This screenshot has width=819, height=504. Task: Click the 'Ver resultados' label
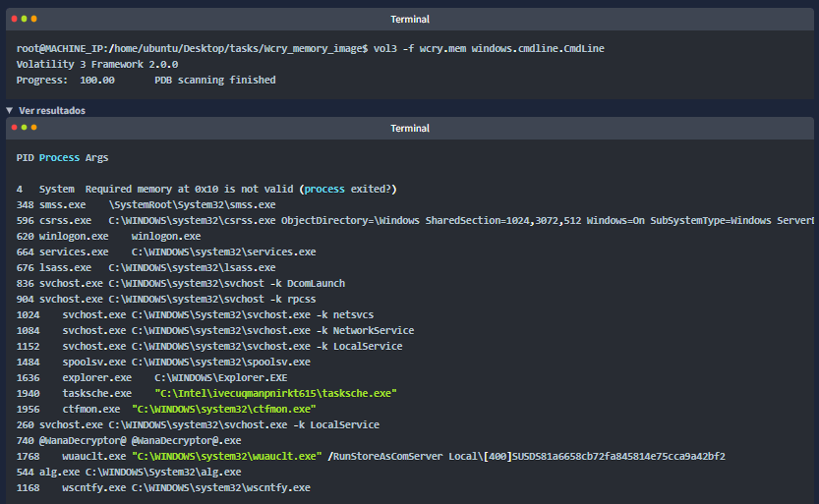tap(52, 111)
